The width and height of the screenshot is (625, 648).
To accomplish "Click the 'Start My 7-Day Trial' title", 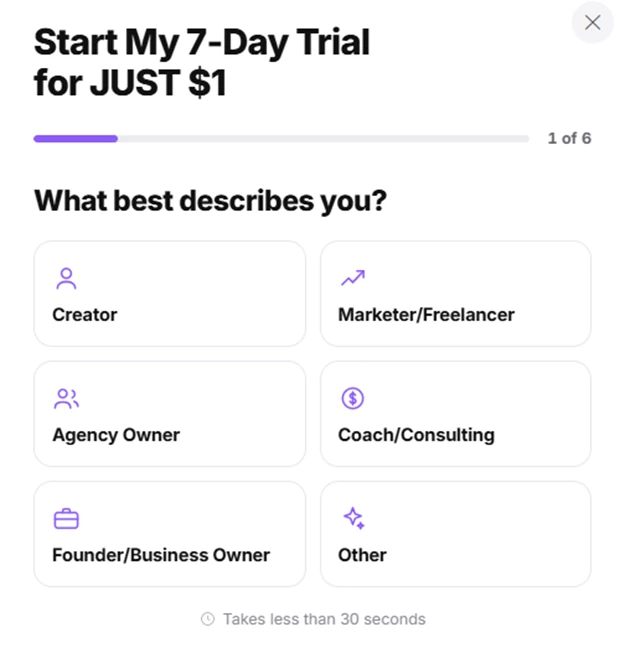I will coord(202,43).
